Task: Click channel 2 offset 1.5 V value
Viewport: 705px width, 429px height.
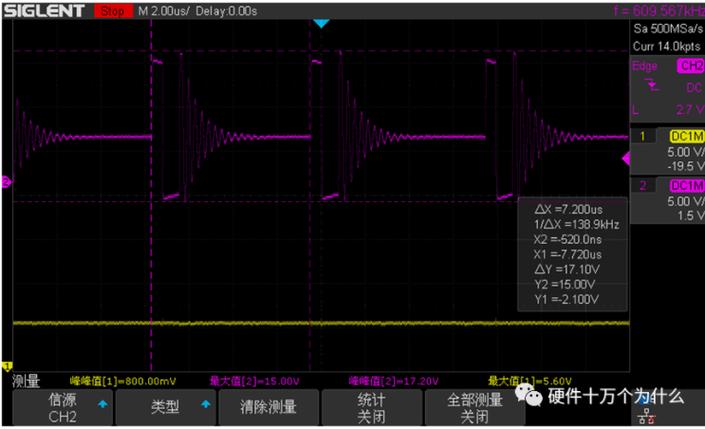Action: [691, 216]
